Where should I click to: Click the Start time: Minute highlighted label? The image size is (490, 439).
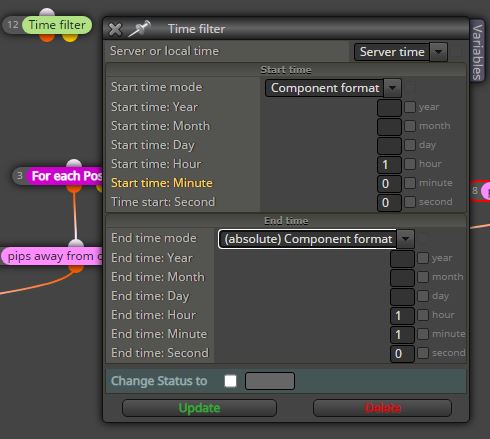(162, 183)
